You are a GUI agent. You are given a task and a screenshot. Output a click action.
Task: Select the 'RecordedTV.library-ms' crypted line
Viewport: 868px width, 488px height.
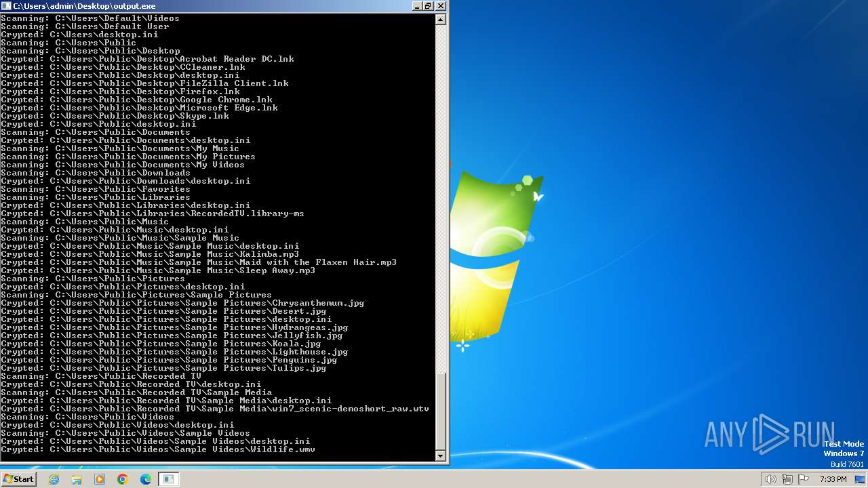[153, 213]
